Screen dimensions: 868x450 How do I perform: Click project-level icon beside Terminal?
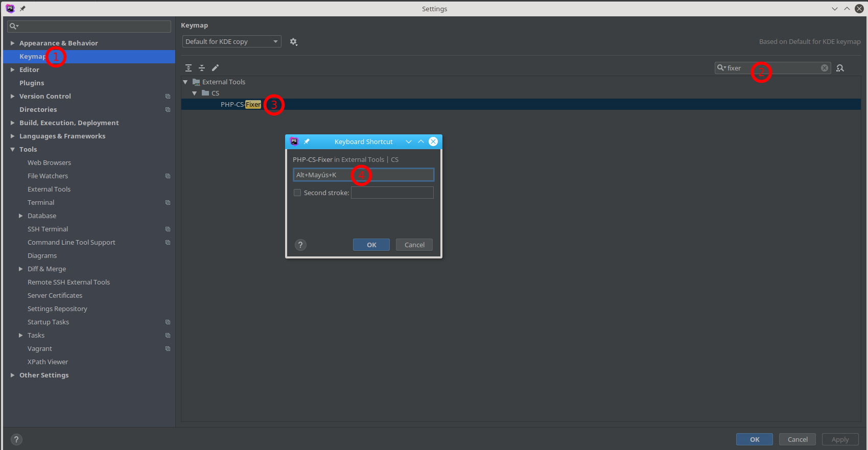coord(168,202)
